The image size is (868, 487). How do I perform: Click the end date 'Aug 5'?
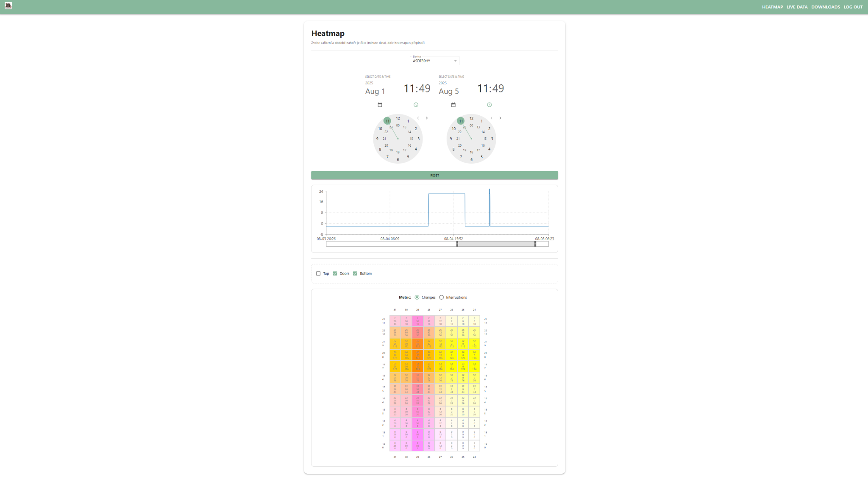click(448, 92)
